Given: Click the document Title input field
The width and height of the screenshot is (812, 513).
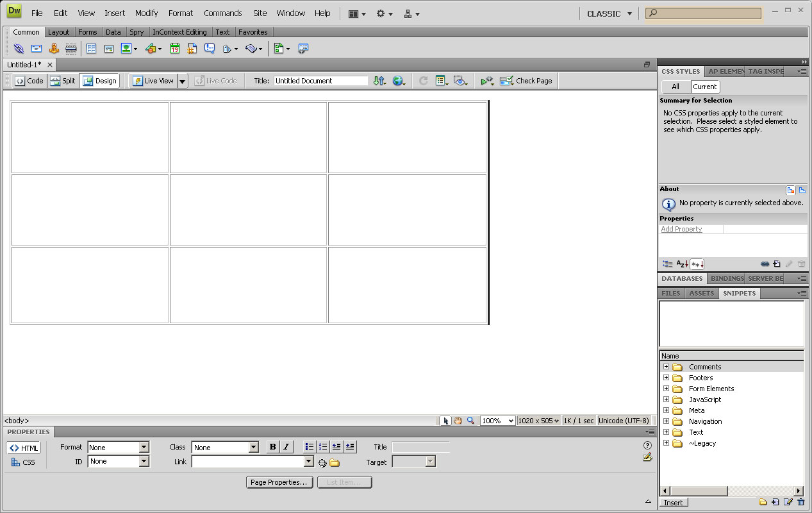Looking at the screenshot, I should [x=320, y=81].
